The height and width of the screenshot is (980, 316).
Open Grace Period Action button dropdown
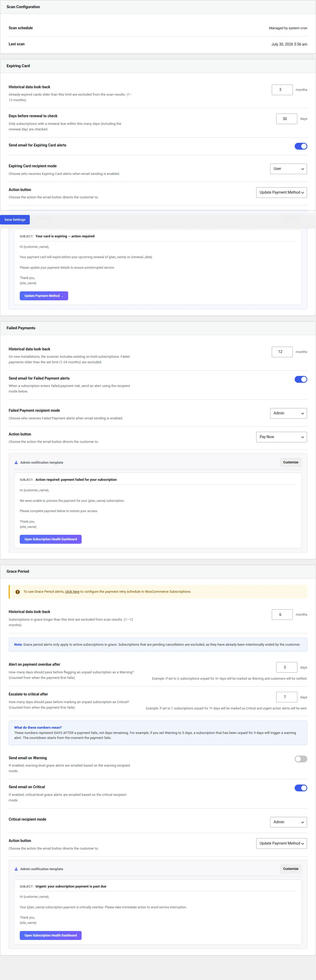[282, 844]
